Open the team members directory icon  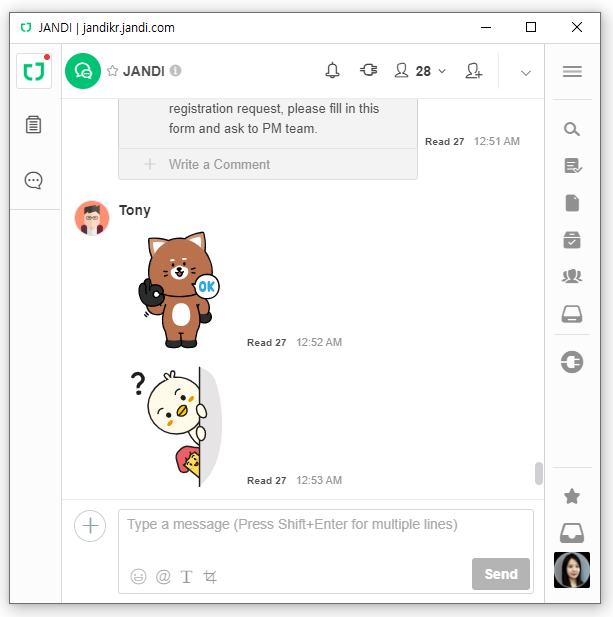click(x=572, y=276)
